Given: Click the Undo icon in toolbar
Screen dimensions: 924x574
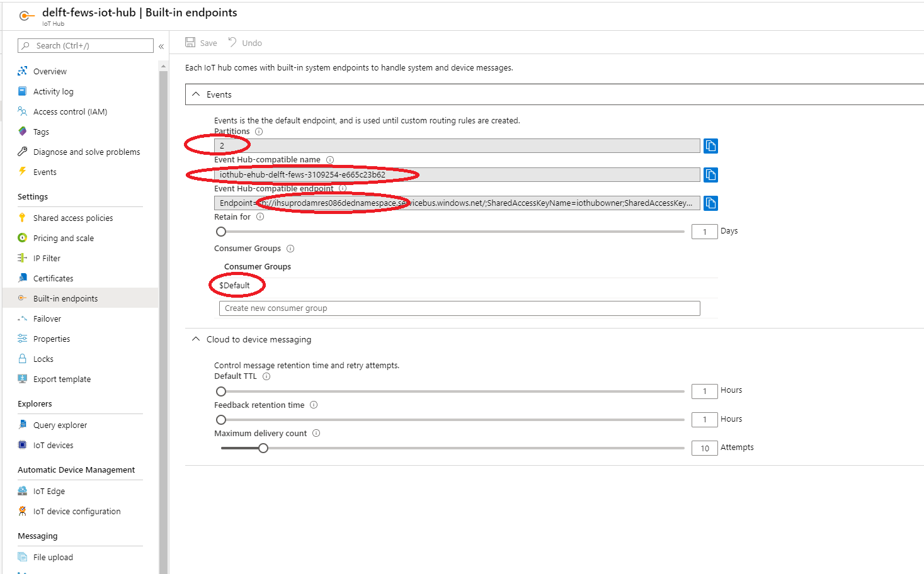Looking at the screenshot, I should click(232, 42).
